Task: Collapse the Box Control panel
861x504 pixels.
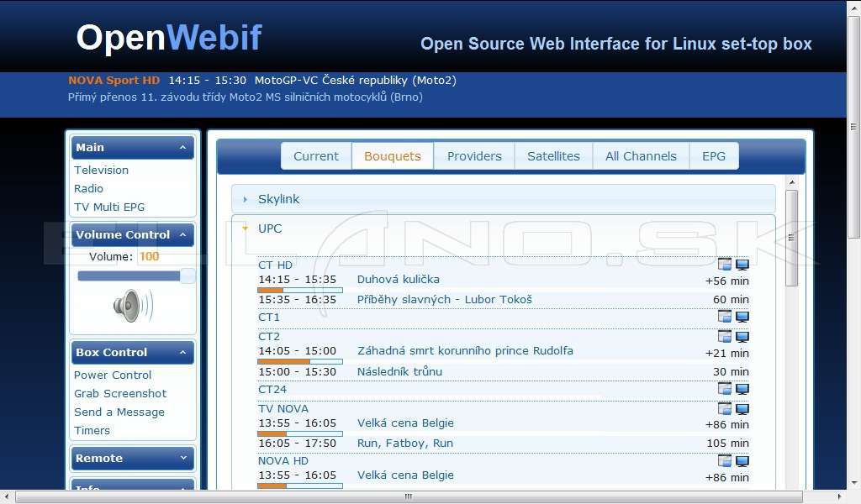Action: pos(182,353)
